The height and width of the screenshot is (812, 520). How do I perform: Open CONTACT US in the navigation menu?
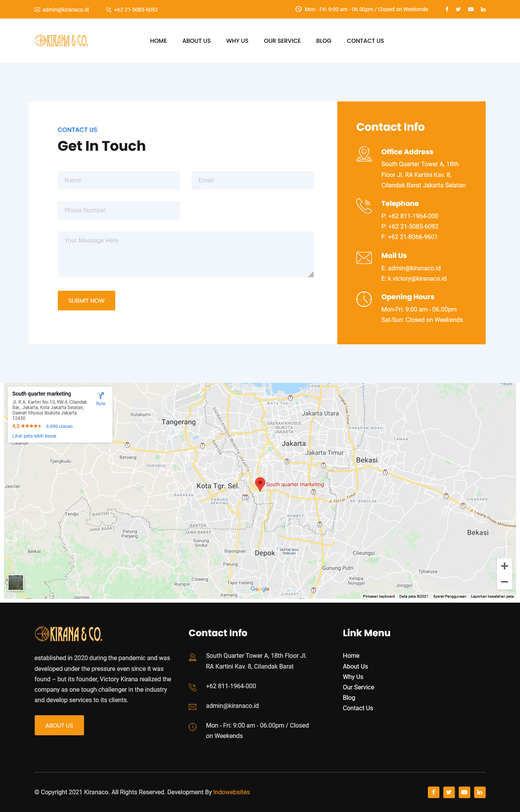[365, 41]
